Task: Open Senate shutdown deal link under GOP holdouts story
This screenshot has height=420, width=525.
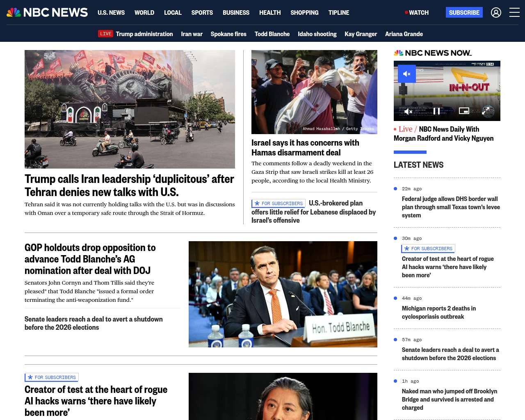Action: (94, 323)
